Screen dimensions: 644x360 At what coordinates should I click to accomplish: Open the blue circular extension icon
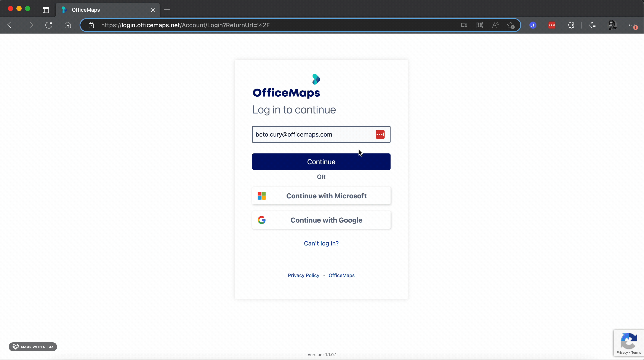[533, 25]
